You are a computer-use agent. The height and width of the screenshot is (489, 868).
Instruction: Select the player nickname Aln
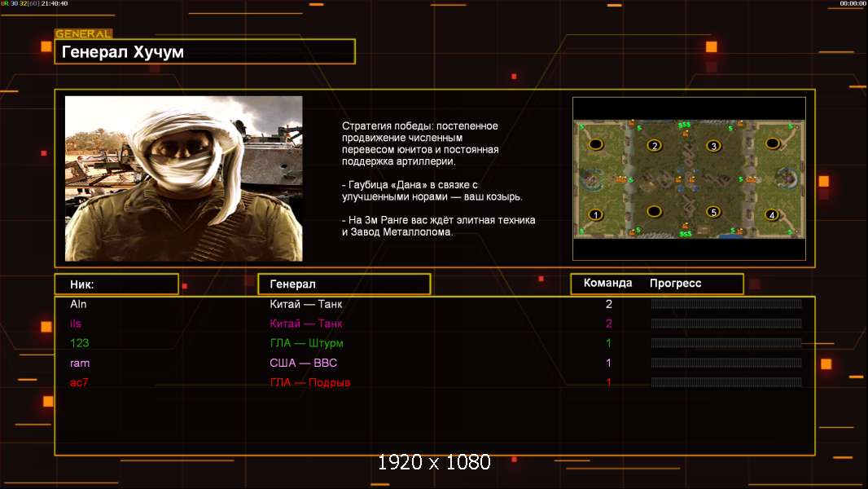coord(79,304)
